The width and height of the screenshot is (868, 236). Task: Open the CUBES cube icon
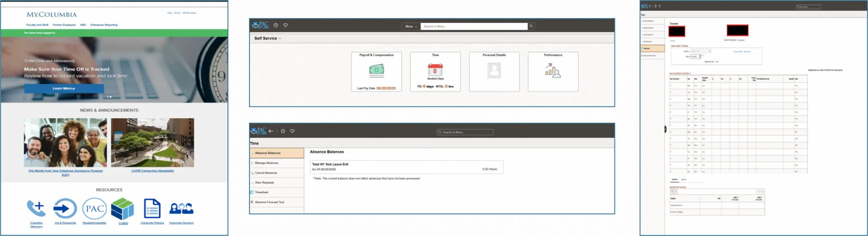point(123,209)
